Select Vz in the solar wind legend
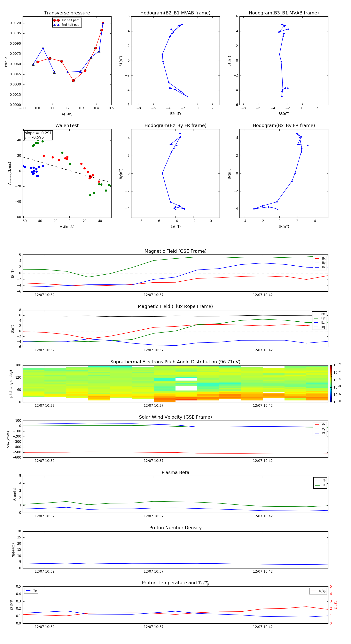Viewport: 351px width, 644px height. 320,433
